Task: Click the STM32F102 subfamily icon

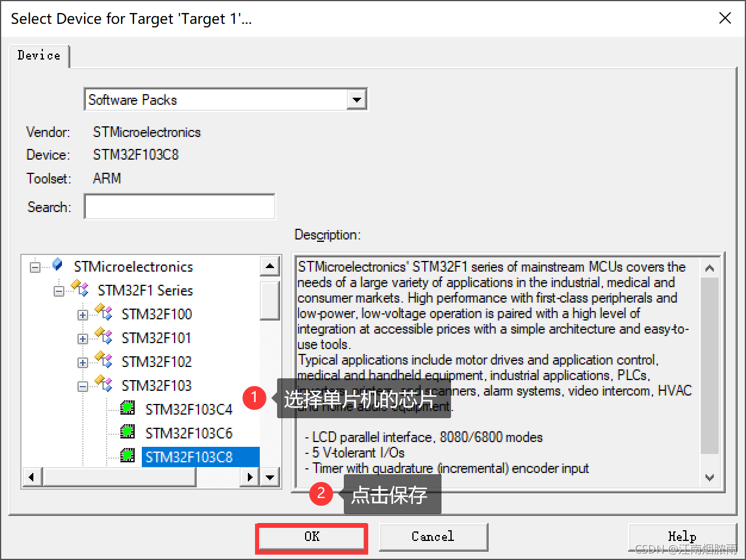Action: (x=104, y=360)
